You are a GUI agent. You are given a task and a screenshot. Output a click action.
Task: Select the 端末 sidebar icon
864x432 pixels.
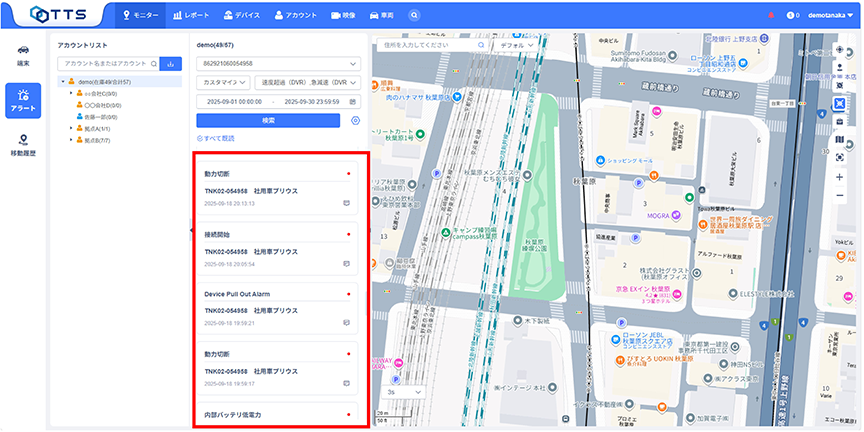22,53
